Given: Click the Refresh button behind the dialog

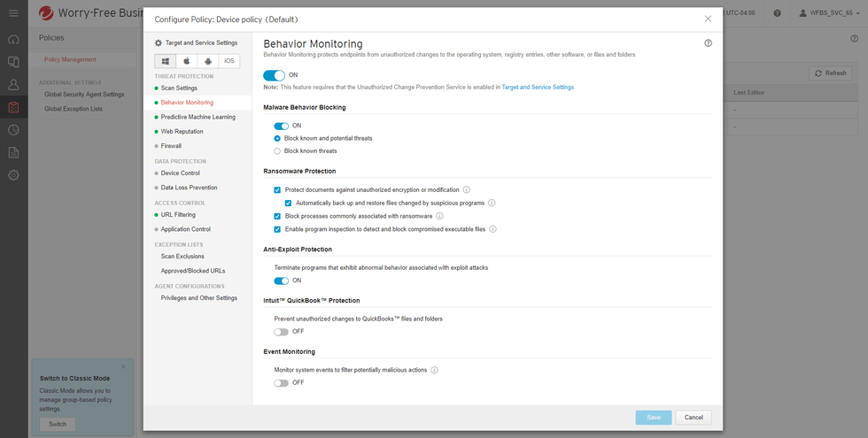Looking at the screenshot, I should (831, 73).
